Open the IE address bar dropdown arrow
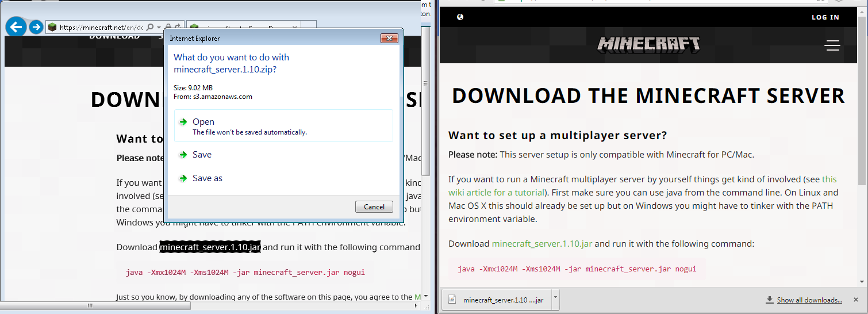The image size is (868, 314). click(x=159, y=27)
